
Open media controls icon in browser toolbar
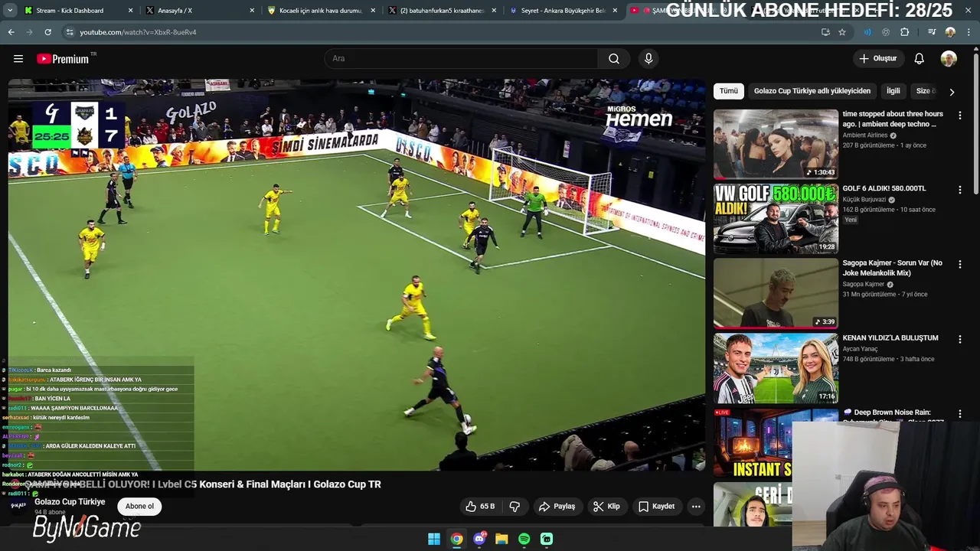[931, 32]
